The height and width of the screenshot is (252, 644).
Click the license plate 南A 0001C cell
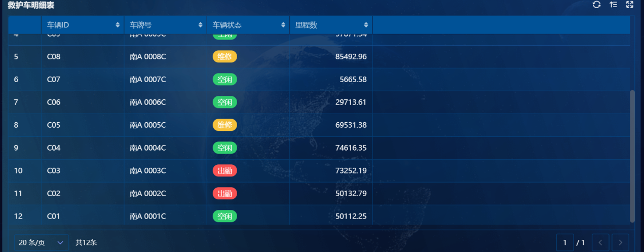point(148,217)
